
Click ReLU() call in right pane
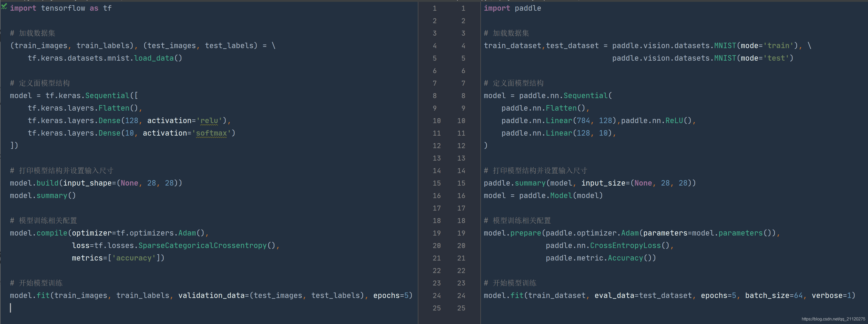[x=678, y=121]
